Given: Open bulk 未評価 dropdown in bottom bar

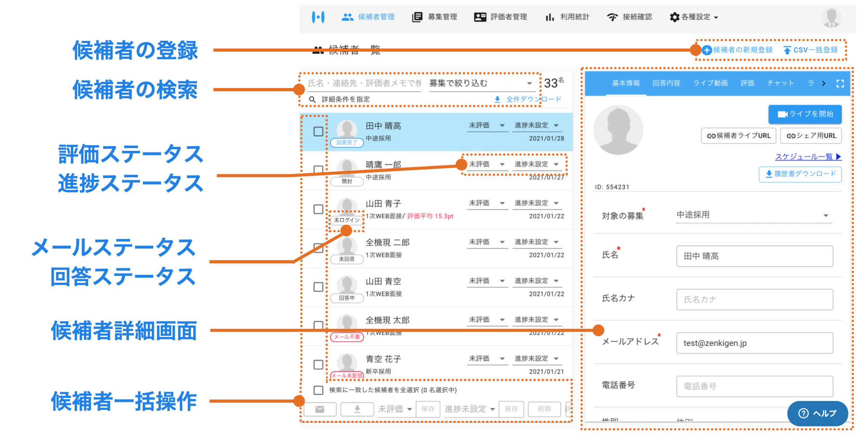Looking at the screenshot, I should coord(395,409).
